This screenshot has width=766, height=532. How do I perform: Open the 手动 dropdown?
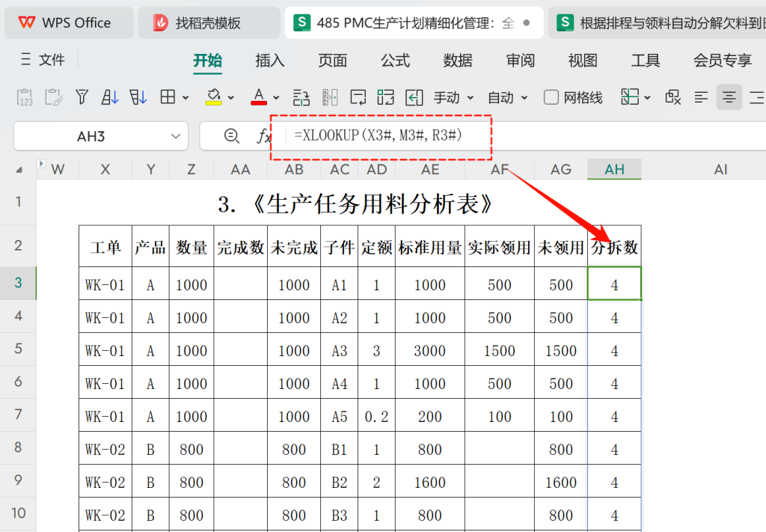[x=453, y=98]
